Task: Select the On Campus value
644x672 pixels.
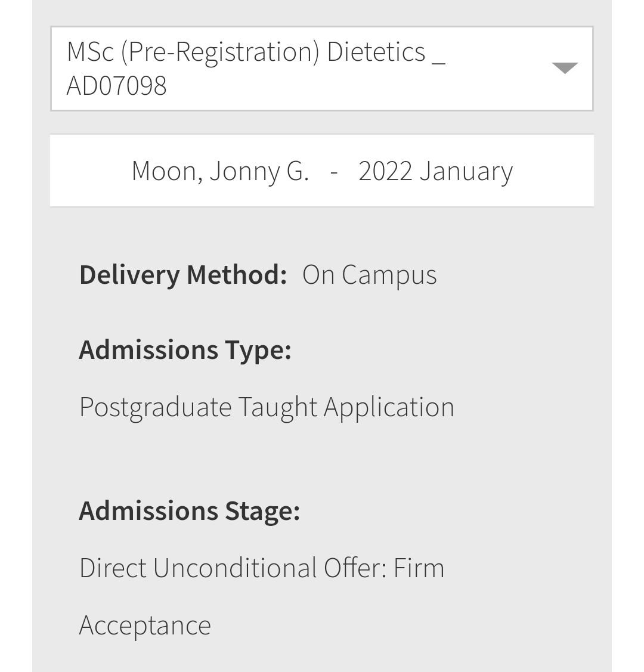Action: click(x=369, y=275)
